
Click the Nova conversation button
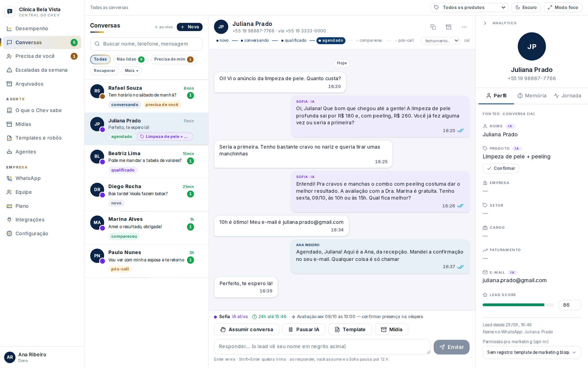pos(190,27)
